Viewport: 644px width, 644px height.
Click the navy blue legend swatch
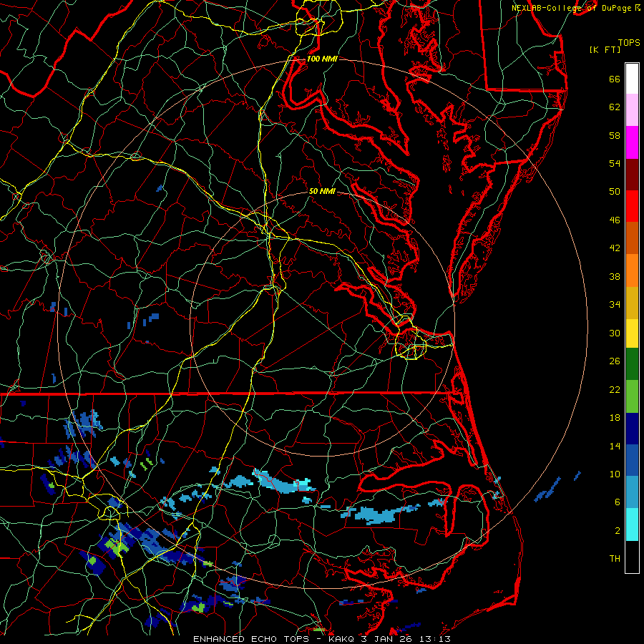(632, 429)
